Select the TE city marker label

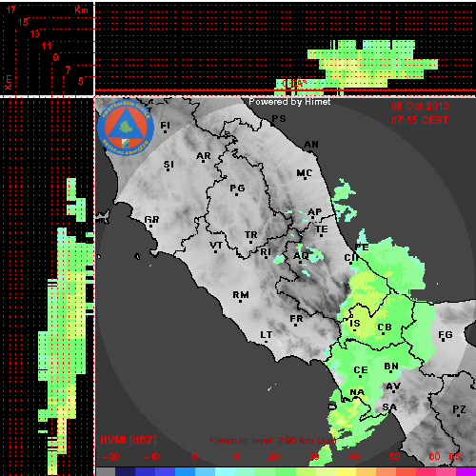point(322,229)
